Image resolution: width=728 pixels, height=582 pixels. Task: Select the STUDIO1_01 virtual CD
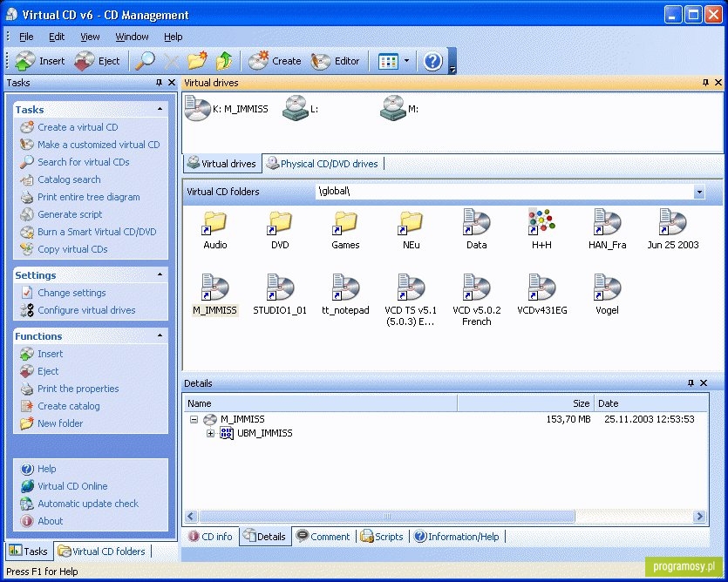[x=280, y=295]
